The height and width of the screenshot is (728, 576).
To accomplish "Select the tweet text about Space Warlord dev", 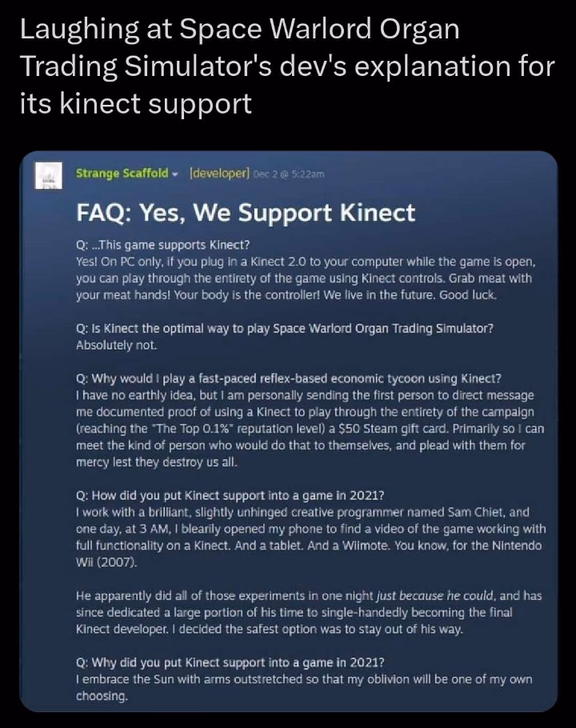I will [287, 66].
